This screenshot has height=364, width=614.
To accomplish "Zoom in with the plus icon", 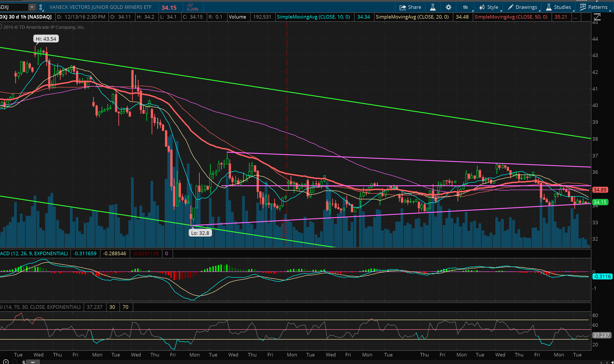I will click(x=6, y=362).
